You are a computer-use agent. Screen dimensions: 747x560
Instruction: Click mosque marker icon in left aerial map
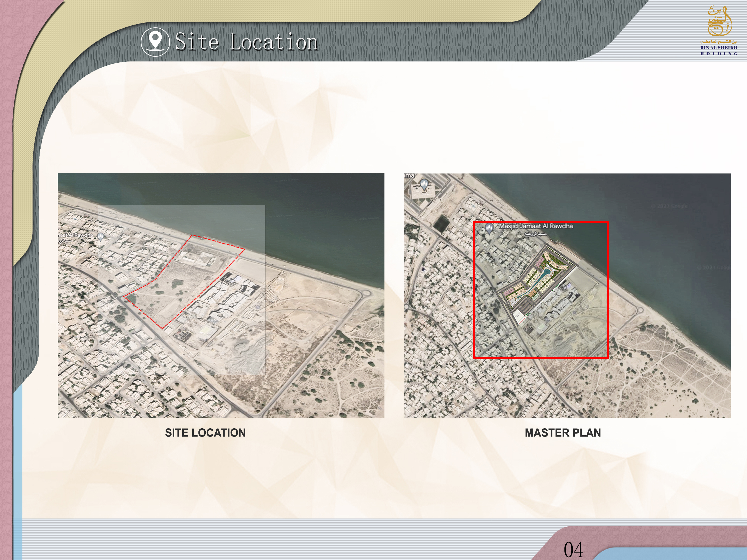tap(101, 237)
